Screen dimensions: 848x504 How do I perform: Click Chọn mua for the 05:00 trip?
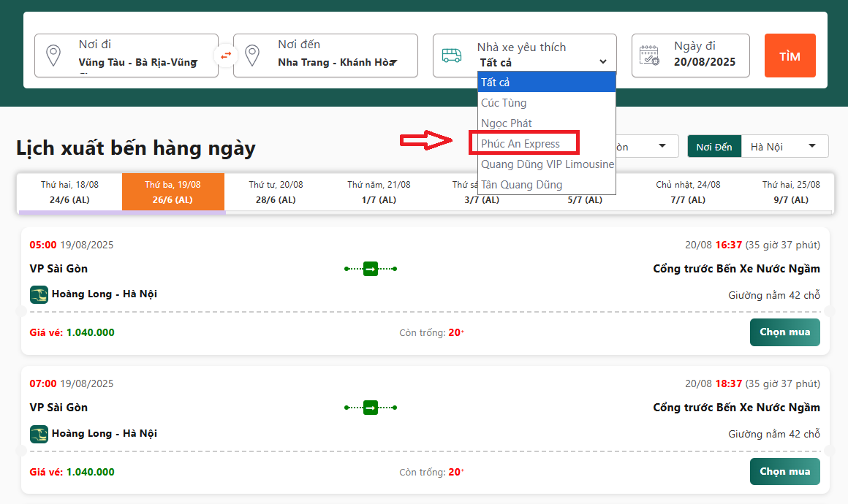784,332
